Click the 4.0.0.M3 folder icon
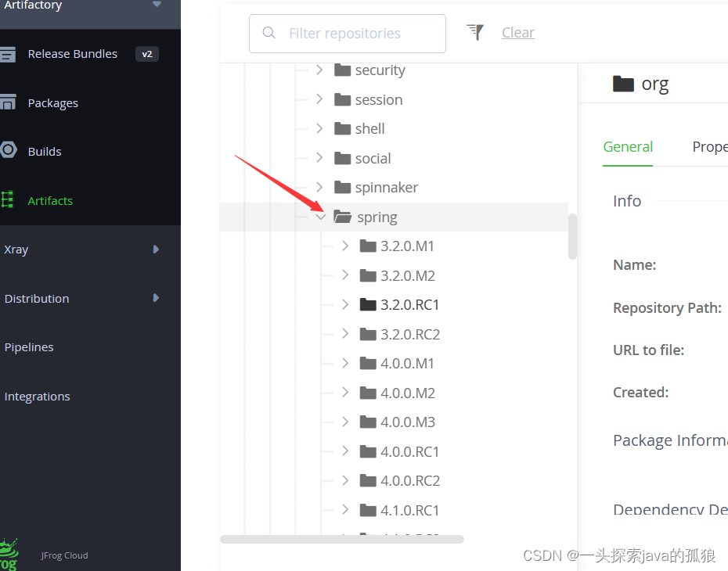Viewport: 728px width, 571px height. pos(368,422)
